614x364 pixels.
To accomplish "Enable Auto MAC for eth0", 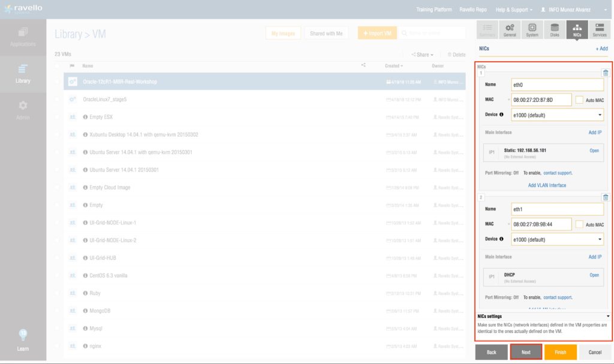I will pyautogui.click(x=579, y=100).
